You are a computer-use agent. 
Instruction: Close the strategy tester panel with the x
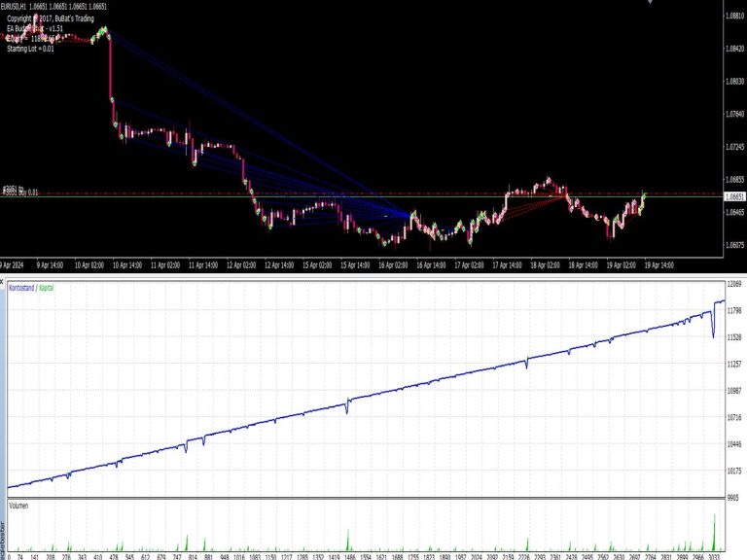coord(1,282)
